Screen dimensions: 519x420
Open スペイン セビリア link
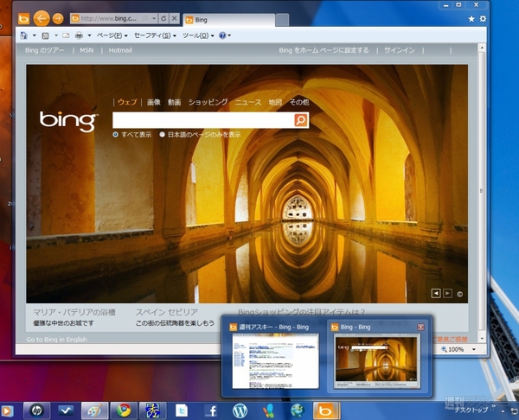click(x=166, y=312)
